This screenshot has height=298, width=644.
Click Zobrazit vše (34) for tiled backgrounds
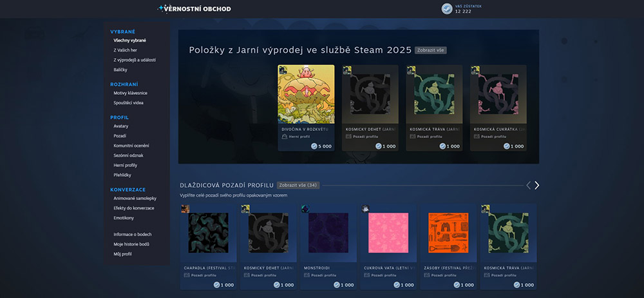tap(298, 185)
